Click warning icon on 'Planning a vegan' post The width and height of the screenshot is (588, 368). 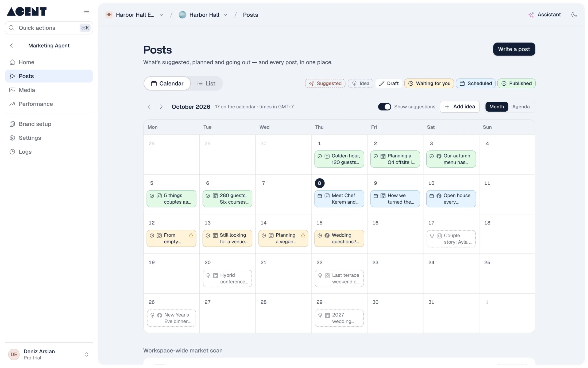[x=303, y=235]
